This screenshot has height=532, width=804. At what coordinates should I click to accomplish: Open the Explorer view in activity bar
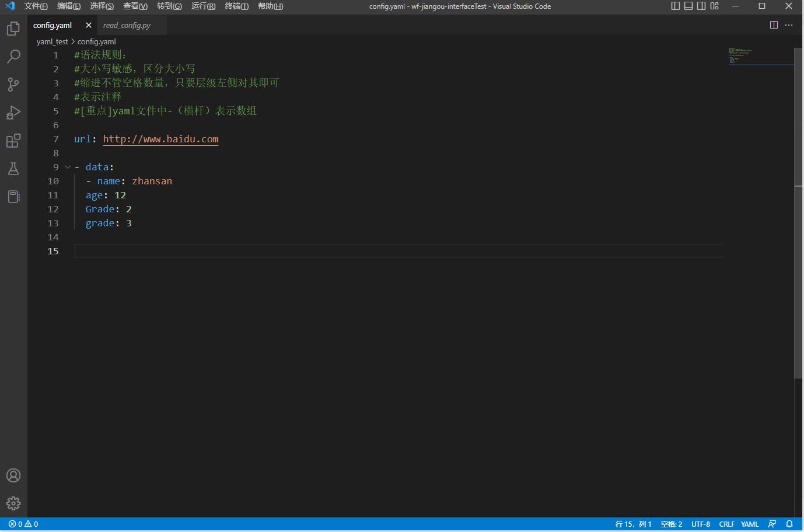[x=13, y=29]
